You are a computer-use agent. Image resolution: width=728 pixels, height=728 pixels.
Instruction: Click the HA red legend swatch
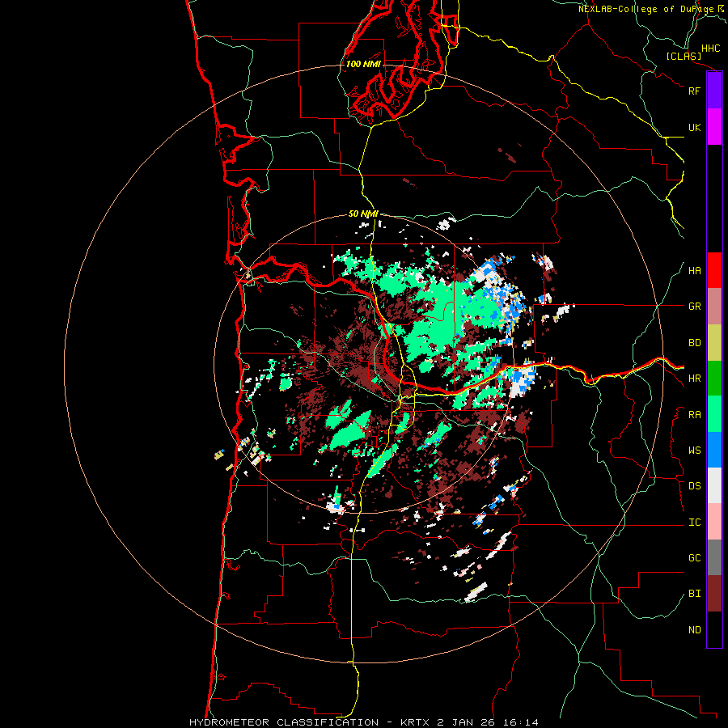(714, 270)
